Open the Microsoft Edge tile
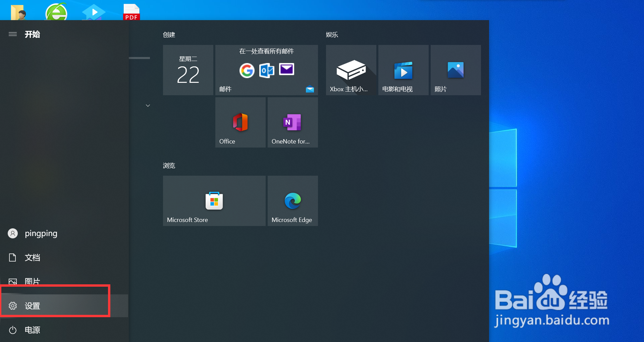 [293, 201]
